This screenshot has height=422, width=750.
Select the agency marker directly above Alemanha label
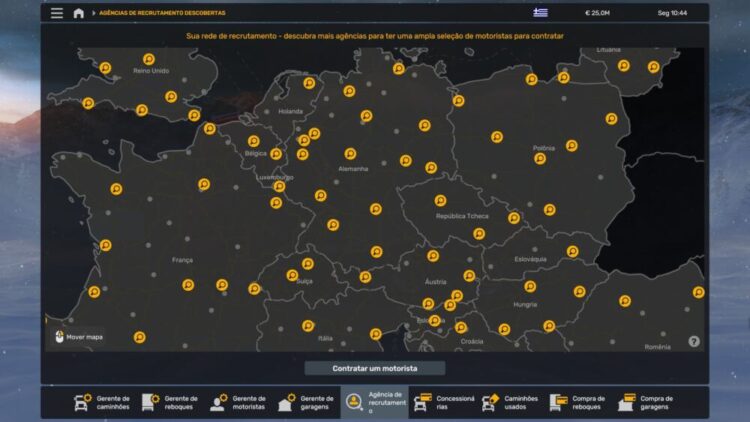pos(350,154)
